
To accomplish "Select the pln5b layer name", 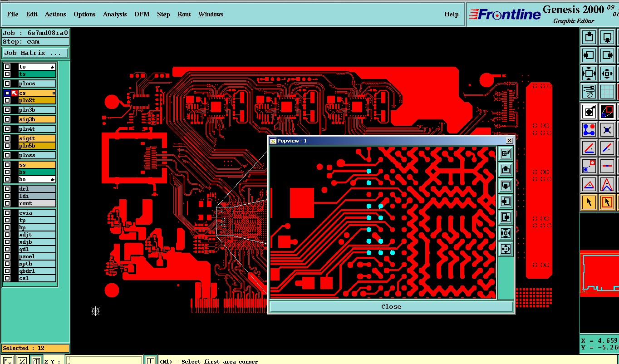I will pos(37,146).
